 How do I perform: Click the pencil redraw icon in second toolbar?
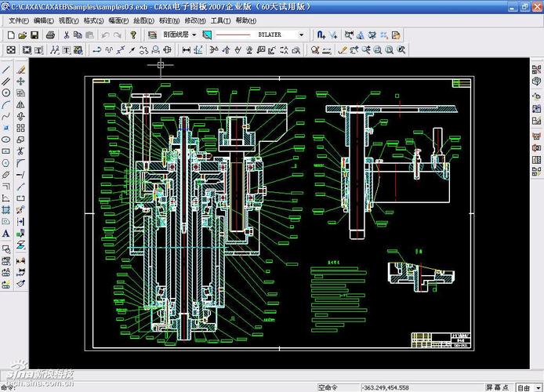point(343,50)
